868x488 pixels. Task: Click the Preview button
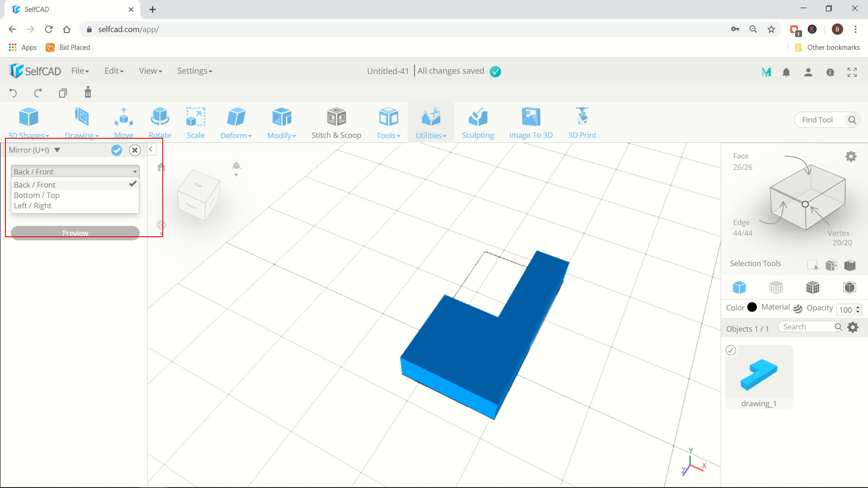[75, 232]
